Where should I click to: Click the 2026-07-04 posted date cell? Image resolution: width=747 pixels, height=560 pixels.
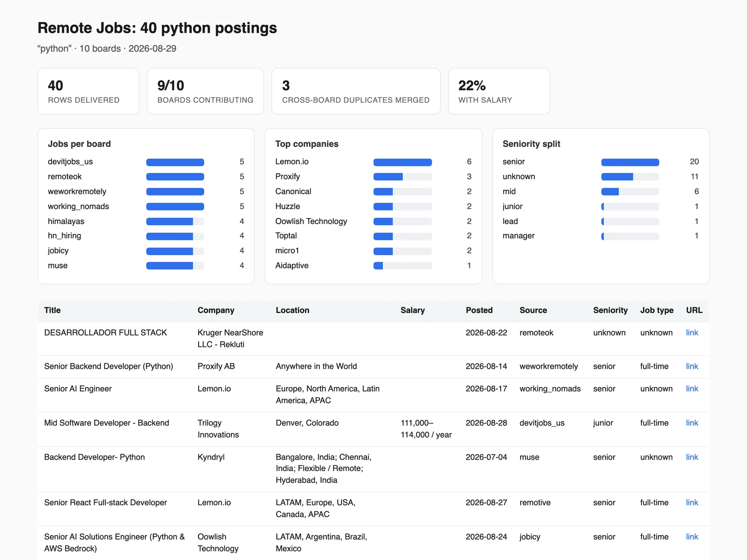tap(486, 457)
